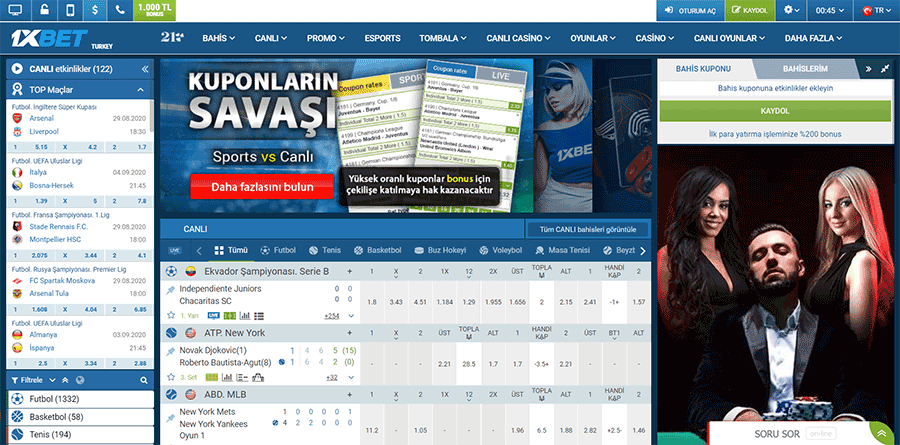Pin the Independiente Juniors match

point(170,291)
